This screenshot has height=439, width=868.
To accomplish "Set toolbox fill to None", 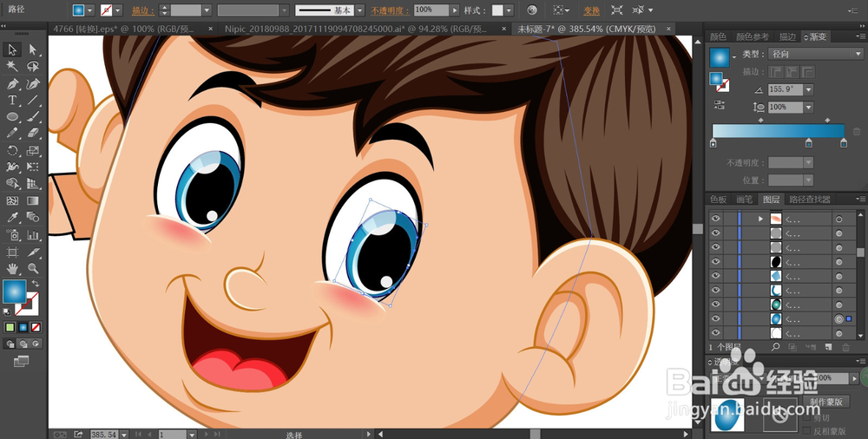I will (36, 327).
